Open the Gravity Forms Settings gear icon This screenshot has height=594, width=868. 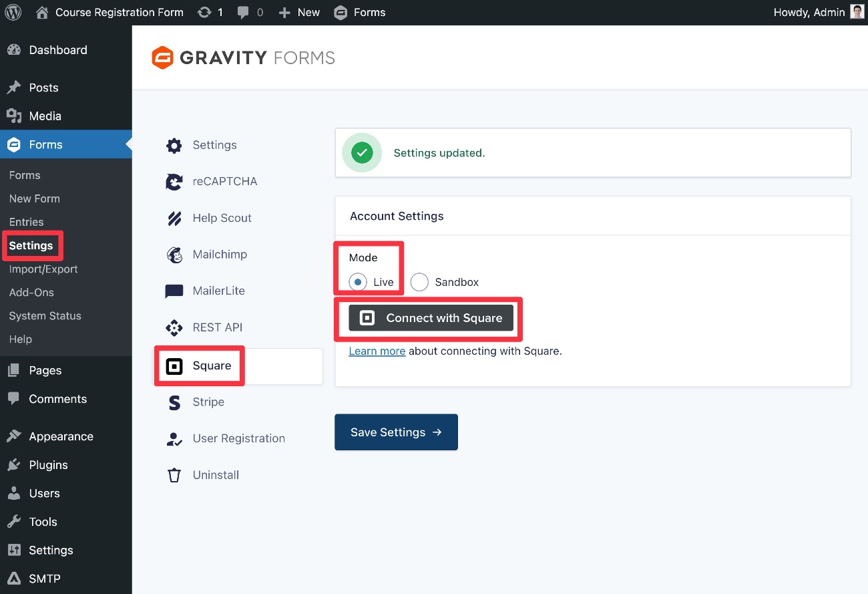174,145
